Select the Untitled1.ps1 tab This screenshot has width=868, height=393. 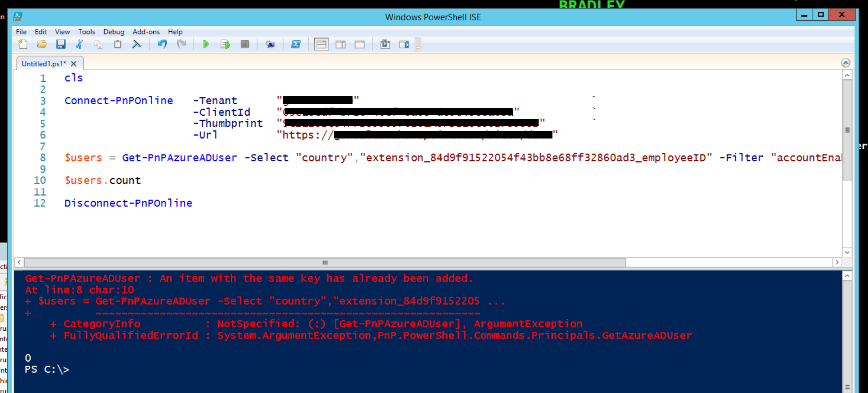(43, 63)
